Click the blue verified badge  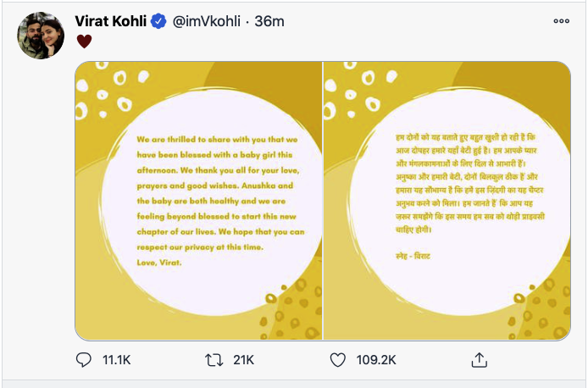[158, 19]
